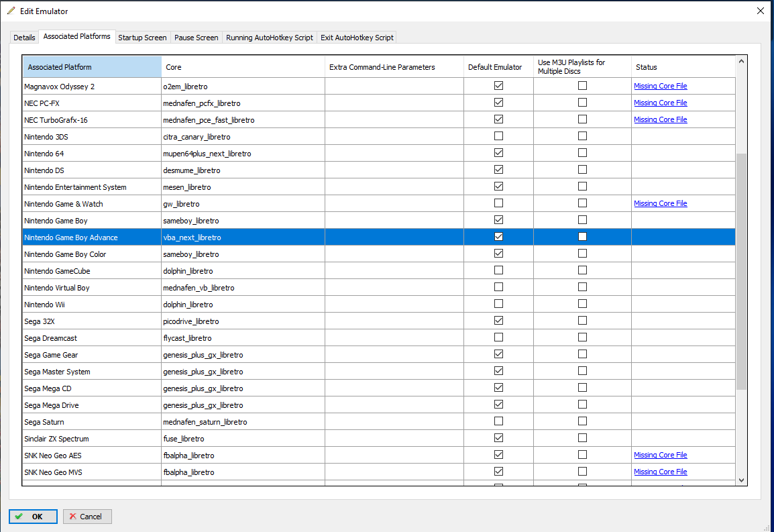Click the mednafen_saturn_libretro core cell
774x532 pixels.
tap(243, 422)
